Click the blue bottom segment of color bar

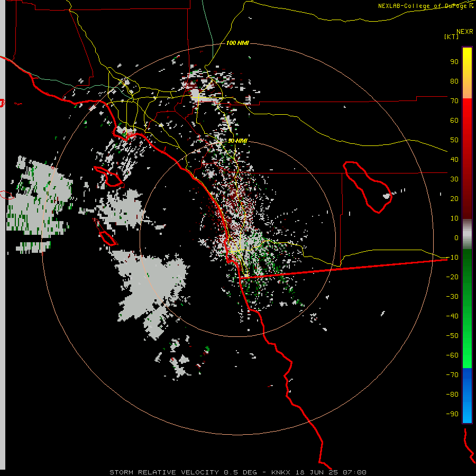coord(467,395)
